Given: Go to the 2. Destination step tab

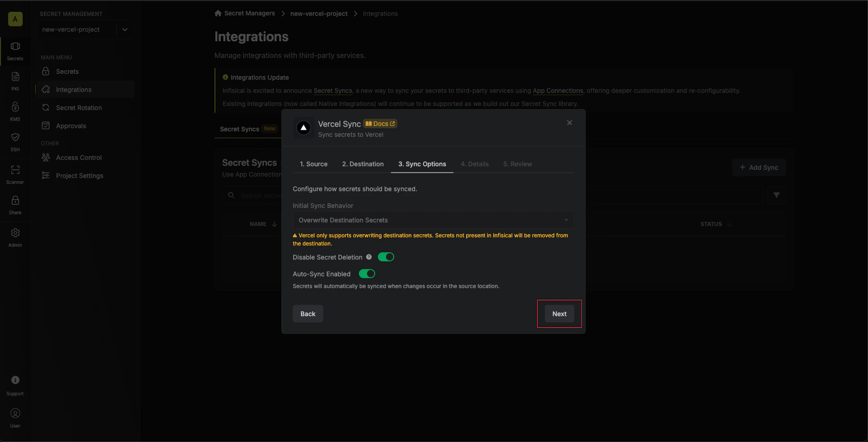Looking at the screenshot, I should (x=363, y=164).
